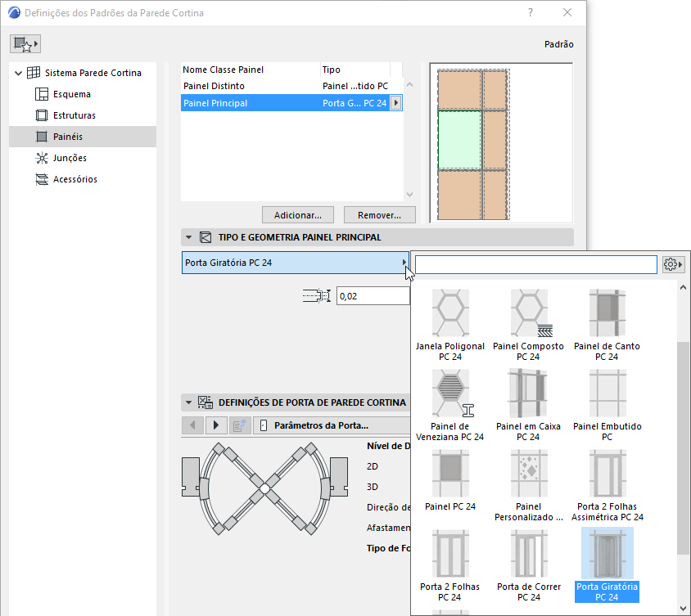The height and width of the screenshot is (616, 691).
Task: Collapse Tipo e Geometria Painel Principal section
Action: [x=188, y=237]
